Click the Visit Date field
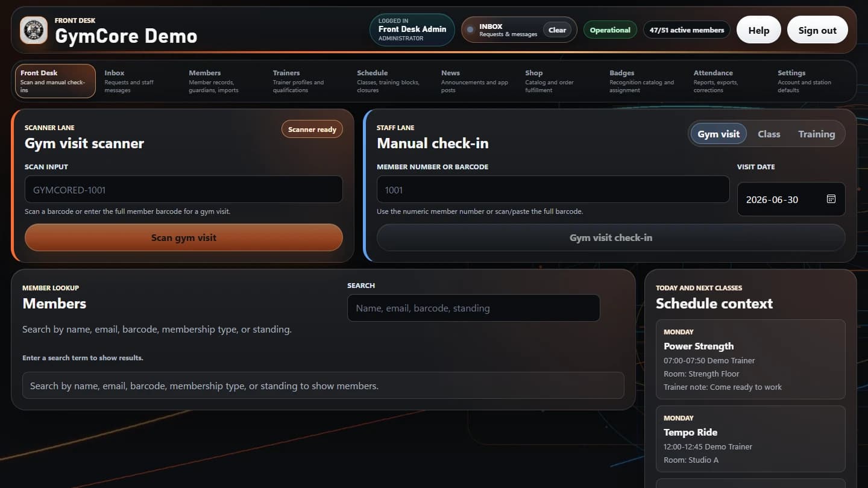868x488 pixels. 791,199
